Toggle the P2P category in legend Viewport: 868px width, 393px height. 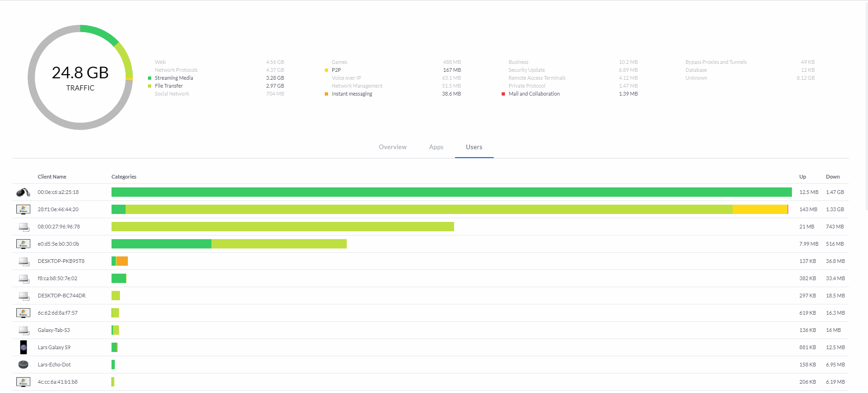[x=336, y=70]
